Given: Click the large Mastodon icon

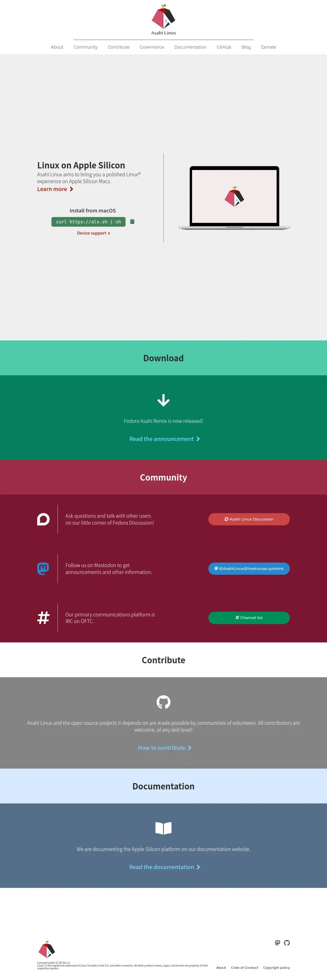Looking at the screenshot, I should [43, 568].
